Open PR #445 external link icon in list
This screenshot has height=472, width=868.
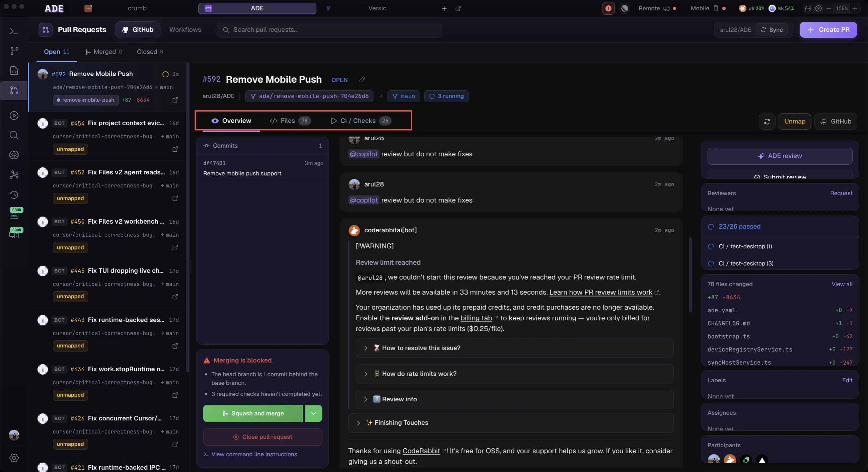(x=175, y=297)
